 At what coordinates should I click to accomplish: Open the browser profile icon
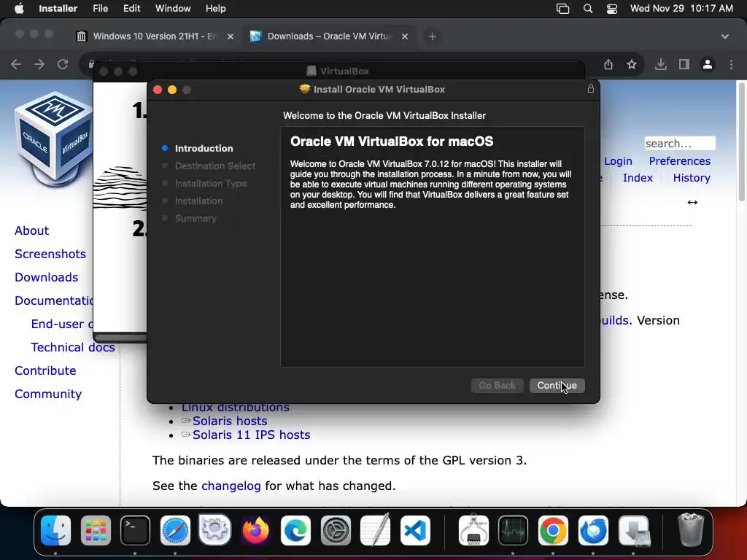(708, 64)
